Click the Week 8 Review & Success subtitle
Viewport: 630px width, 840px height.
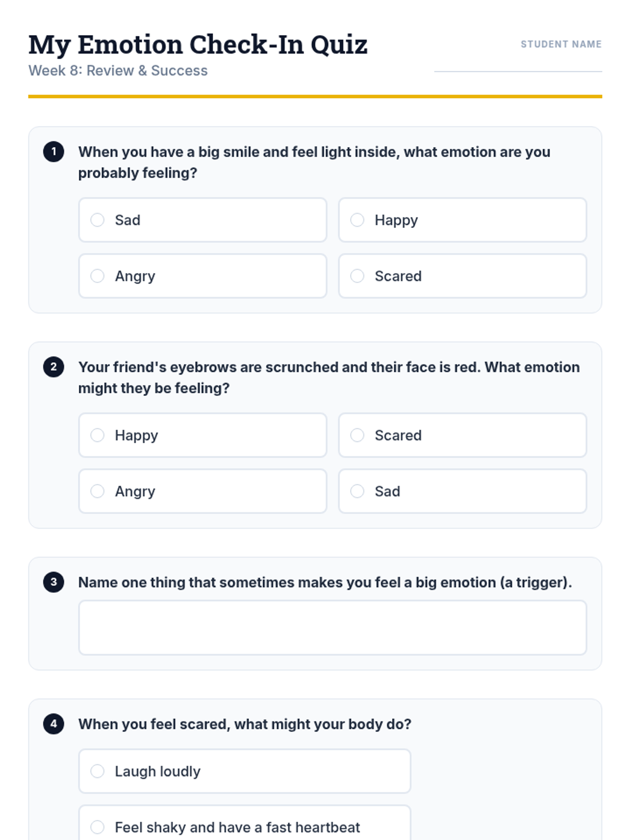[118, 71]
